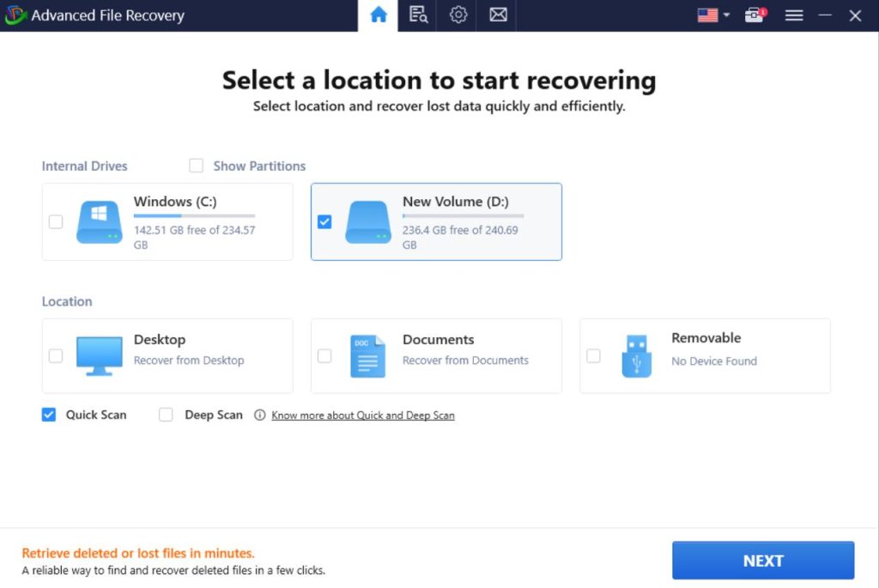Click the New Volume (D:) drive icon

(367, 222)
